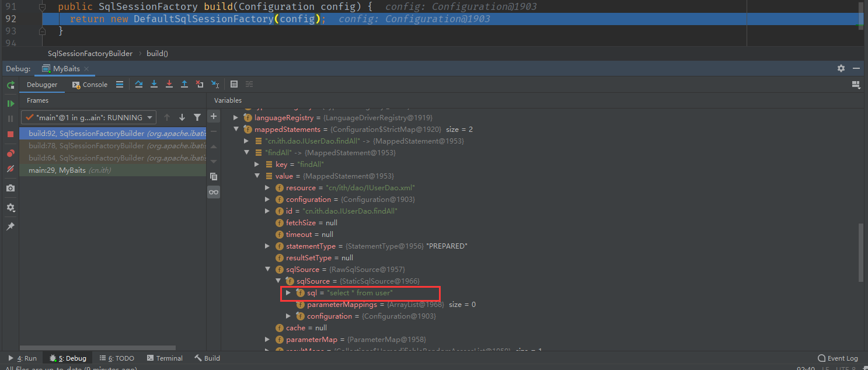Select next frame down arrow
868x370 pixels.
[x=182, y=117]
